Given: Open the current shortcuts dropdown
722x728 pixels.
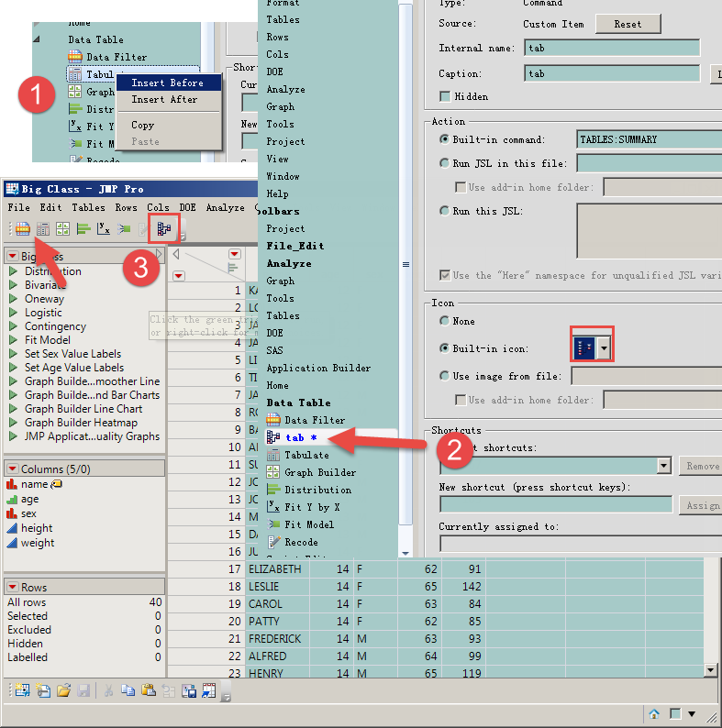Looking at the screenshot, I should pos(663,465).
